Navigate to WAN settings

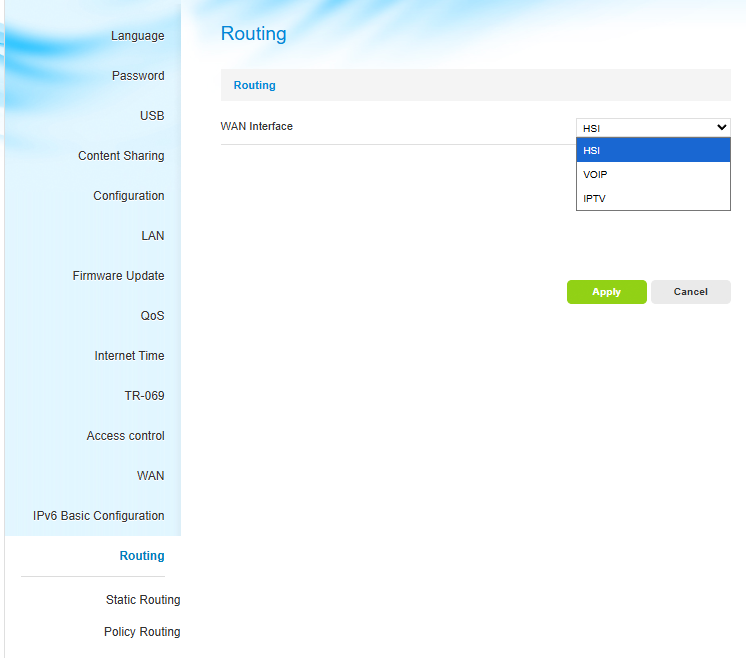coord(150,476)
